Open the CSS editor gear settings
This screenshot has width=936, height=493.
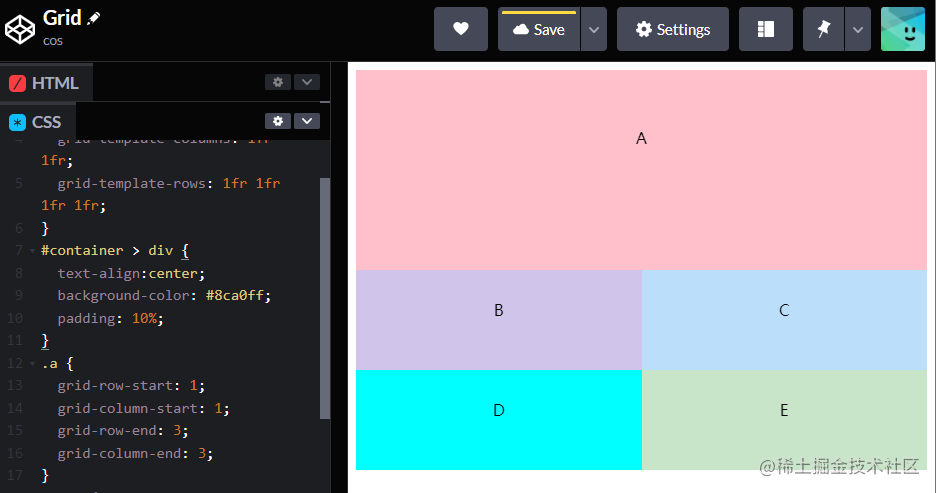click(278, 121)
